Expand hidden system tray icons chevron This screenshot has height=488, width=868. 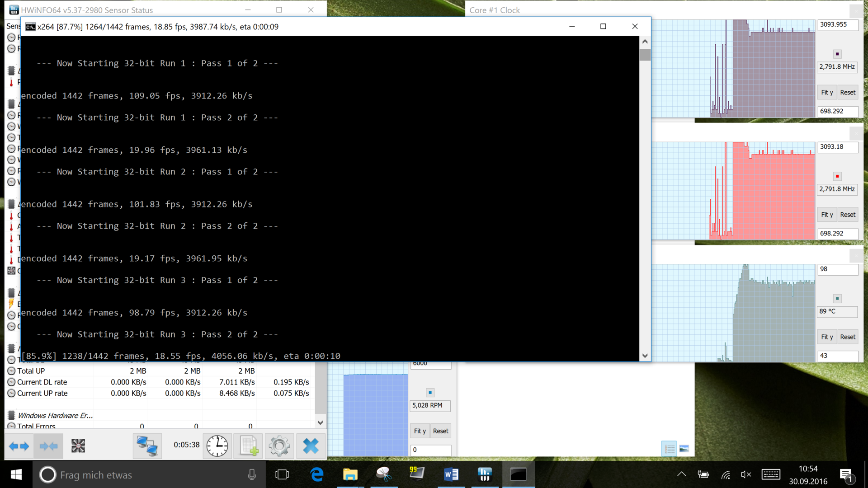(681, 474)
